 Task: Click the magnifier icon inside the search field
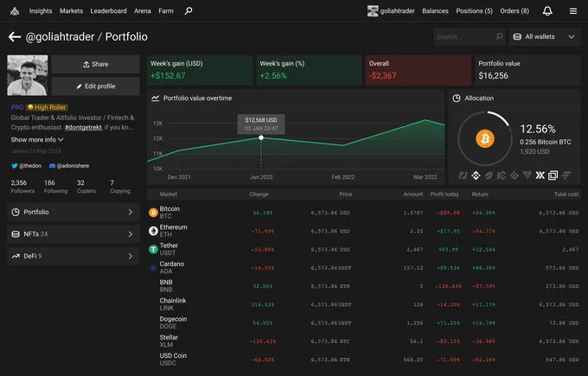[x=499, y=37]
